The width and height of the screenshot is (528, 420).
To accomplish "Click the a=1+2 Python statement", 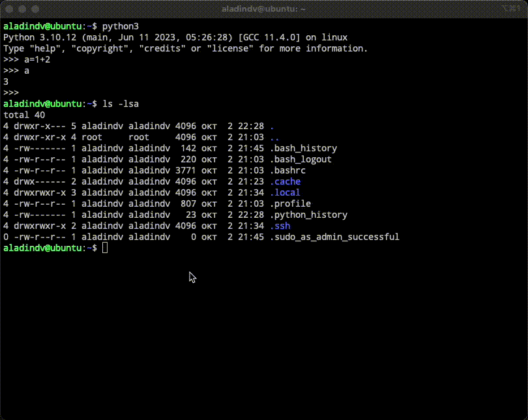I will point(37,59).
